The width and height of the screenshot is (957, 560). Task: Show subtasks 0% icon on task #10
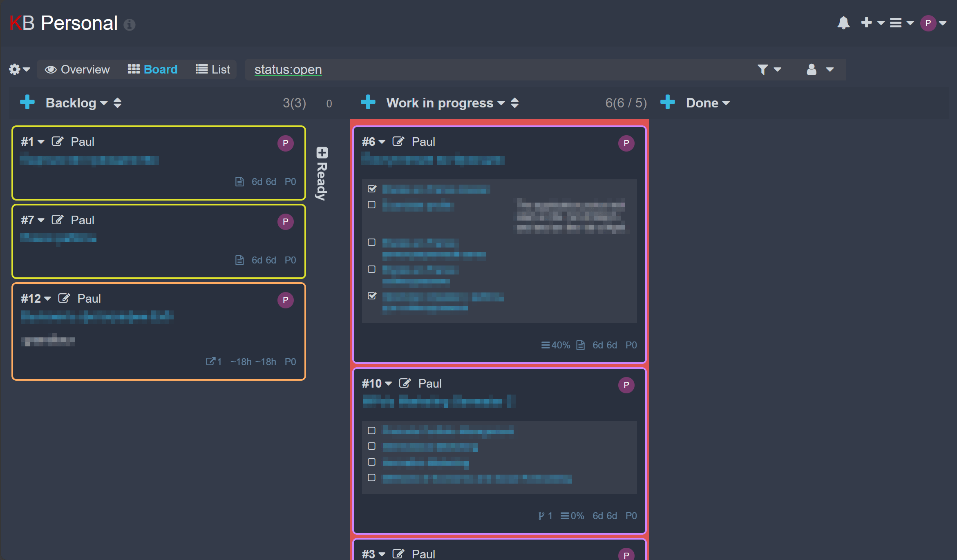(572, 516)
